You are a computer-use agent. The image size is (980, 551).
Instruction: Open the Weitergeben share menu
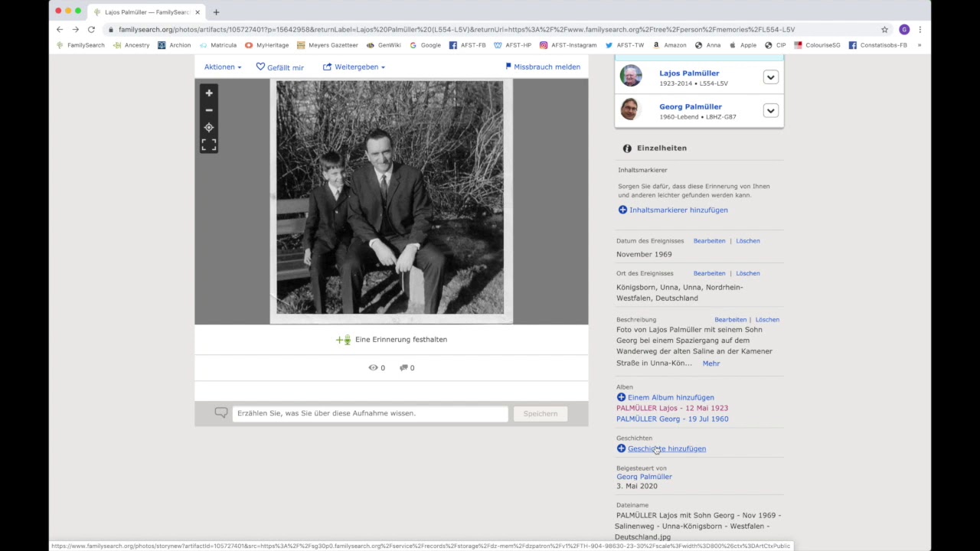(354, 67)
